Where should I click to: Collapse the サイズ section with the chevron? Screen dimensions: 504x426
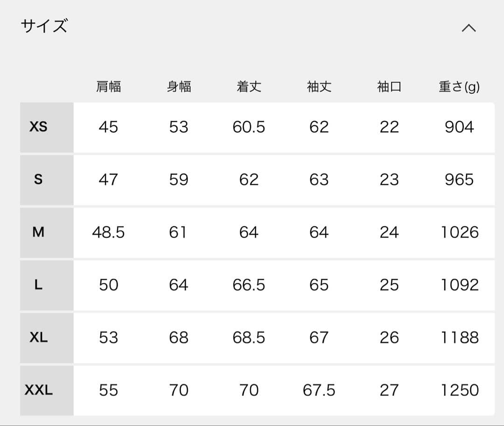click(469, 28)
